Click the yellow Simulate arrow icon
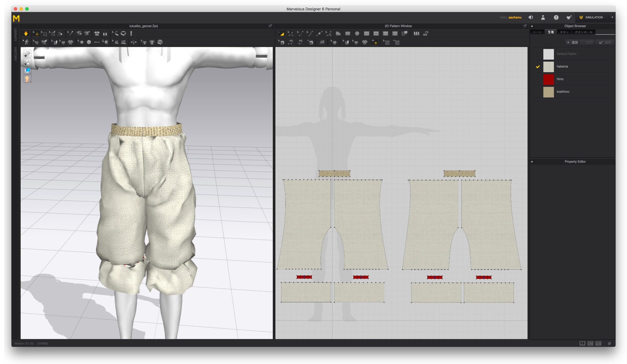 26,34
